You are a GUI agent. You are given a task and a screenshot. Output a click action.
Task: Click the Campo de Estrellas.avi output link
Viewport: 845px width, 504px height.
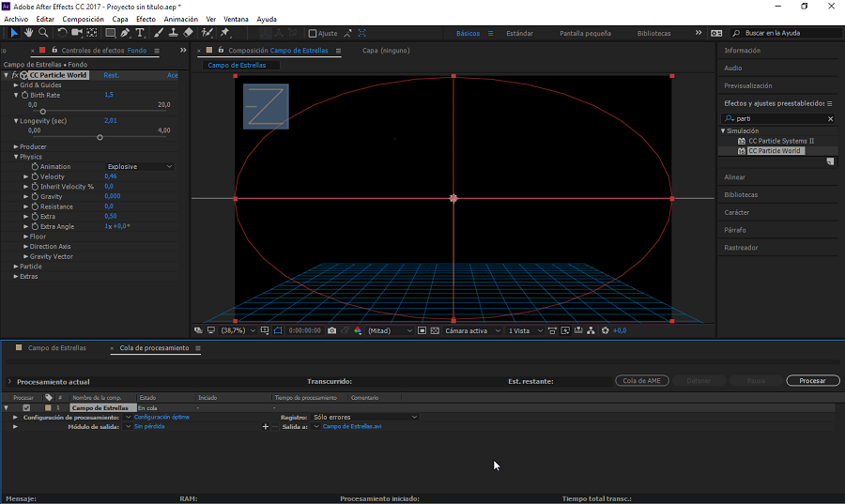click(352, 426)
